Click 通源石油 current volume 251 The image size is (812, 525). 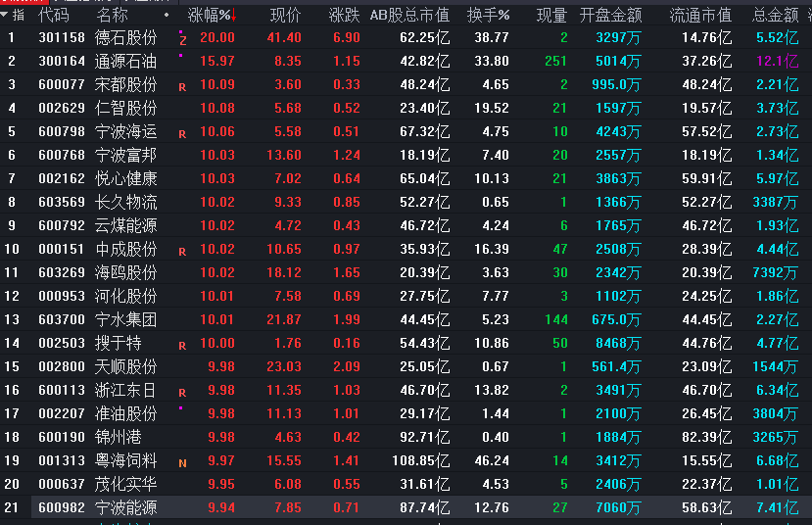click(556, 61)
